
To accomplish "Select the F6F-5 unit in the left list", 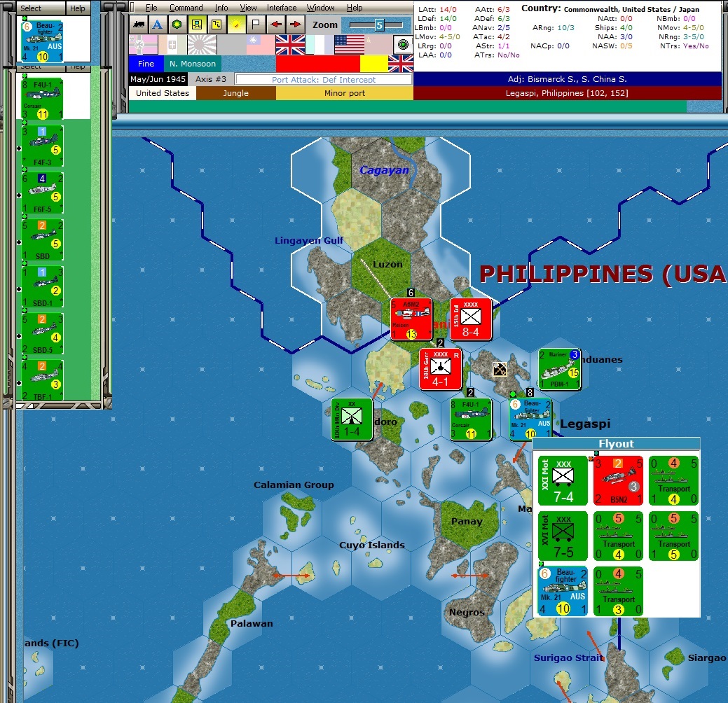I will pyautogui.click(x=42, y=193).
